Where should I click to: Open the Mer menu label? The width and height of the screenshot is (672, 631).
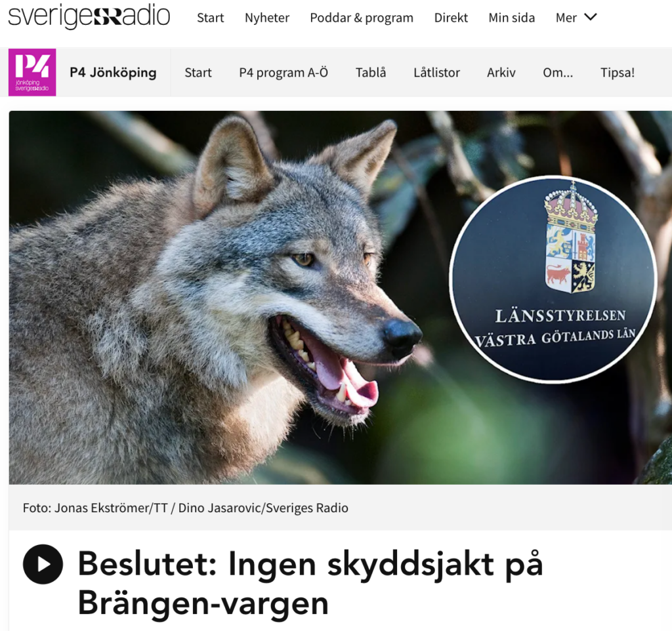566,18
